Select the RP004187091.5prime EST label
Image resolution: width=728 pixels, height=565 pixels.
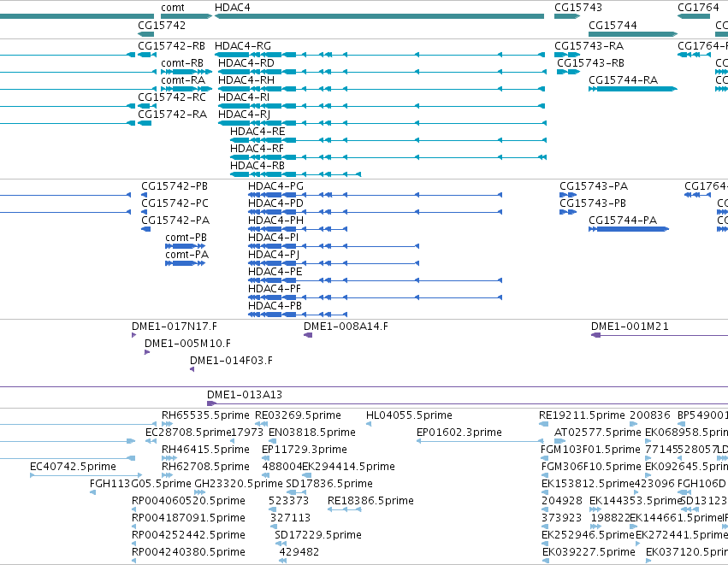click(188, 518)
